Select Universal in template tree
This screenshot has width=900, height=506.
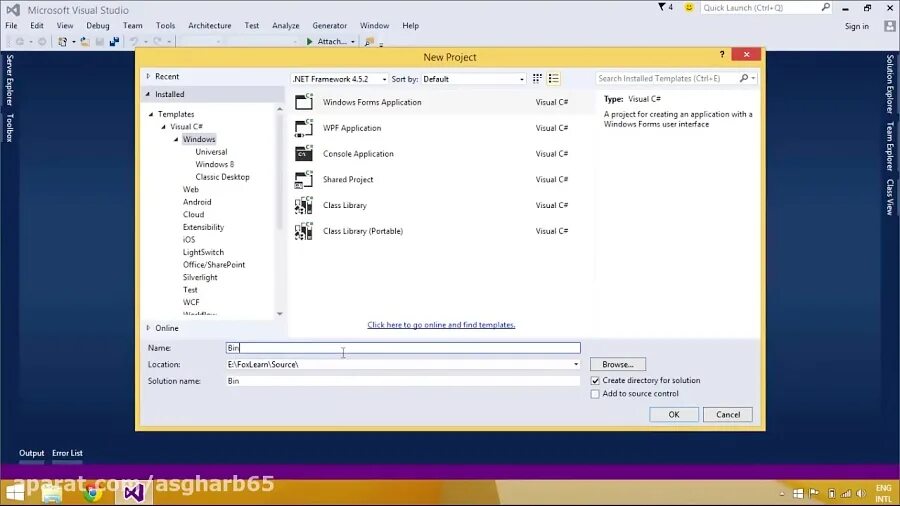(211, 152)
